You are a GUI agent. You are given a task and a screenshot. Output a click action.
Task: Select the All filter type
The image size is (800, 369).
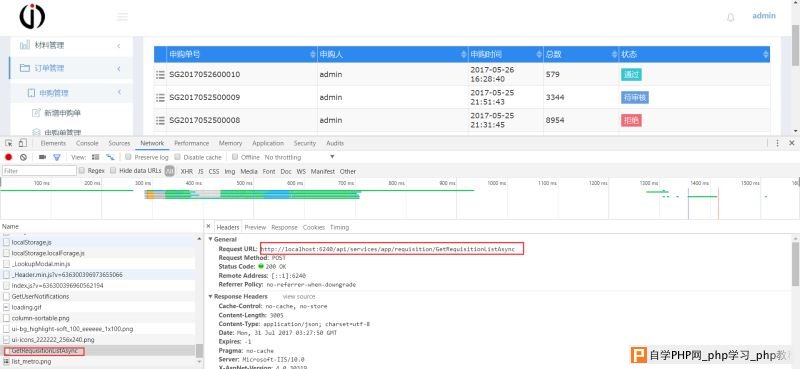[x=170, y=171]
